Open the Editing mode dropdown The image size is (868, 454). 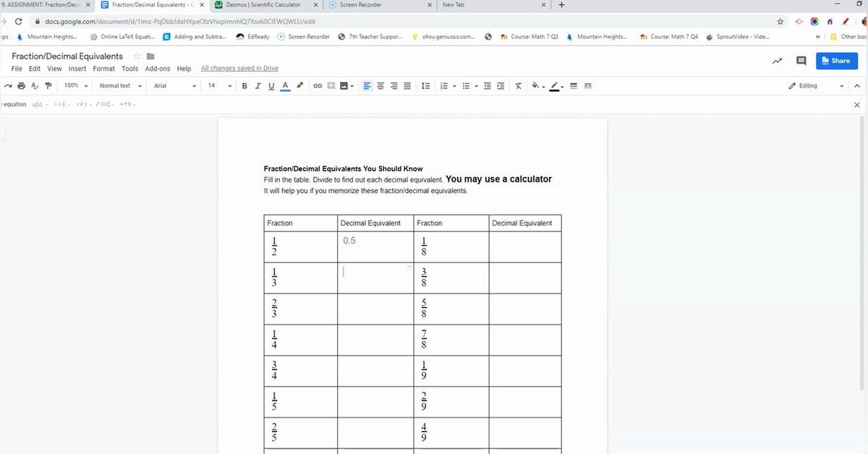point(817,86)
